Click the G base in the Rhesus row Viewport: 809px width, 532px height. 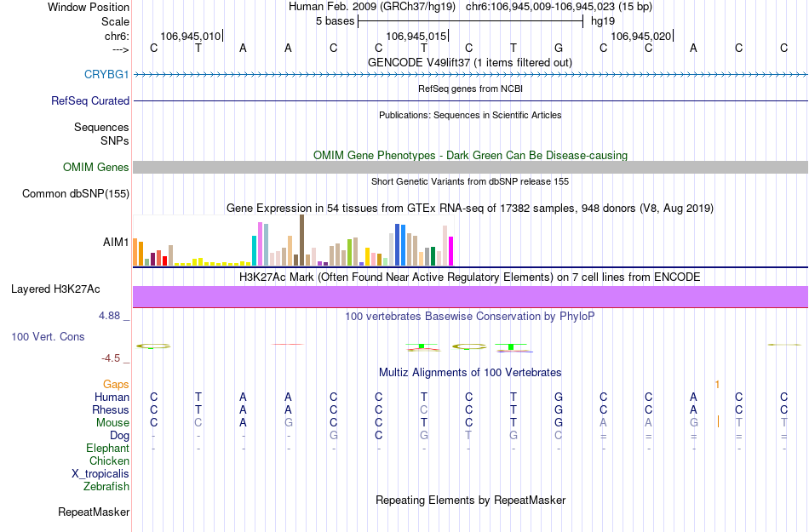559,409
